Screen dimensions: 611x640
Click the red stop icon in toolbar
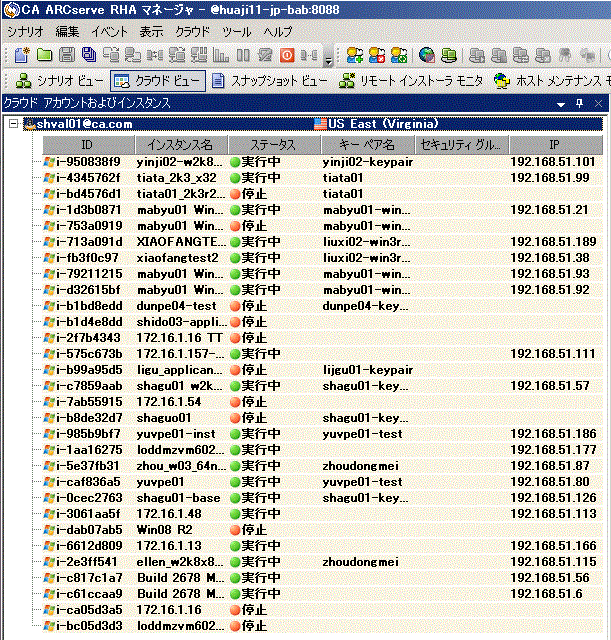pos(287,55)
